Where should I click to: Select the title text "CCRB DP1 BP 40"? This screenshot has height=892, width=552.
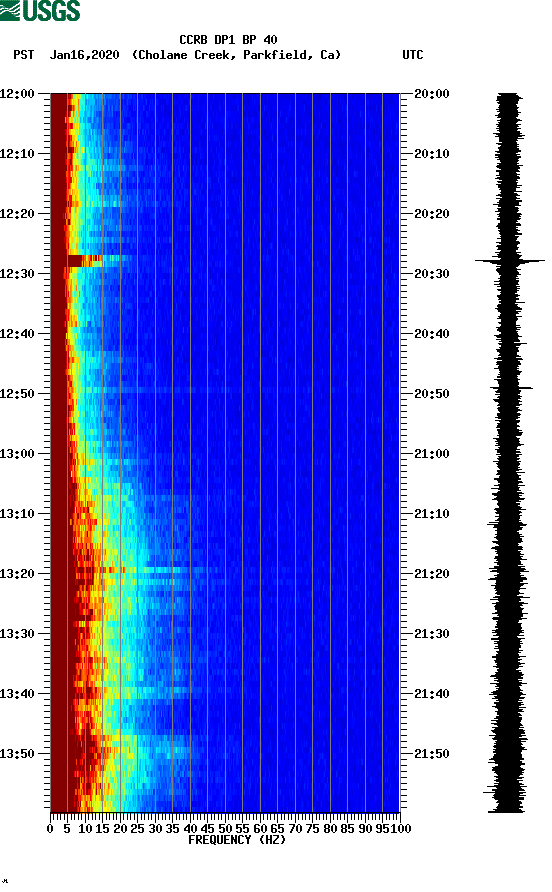tap(228, 40)
